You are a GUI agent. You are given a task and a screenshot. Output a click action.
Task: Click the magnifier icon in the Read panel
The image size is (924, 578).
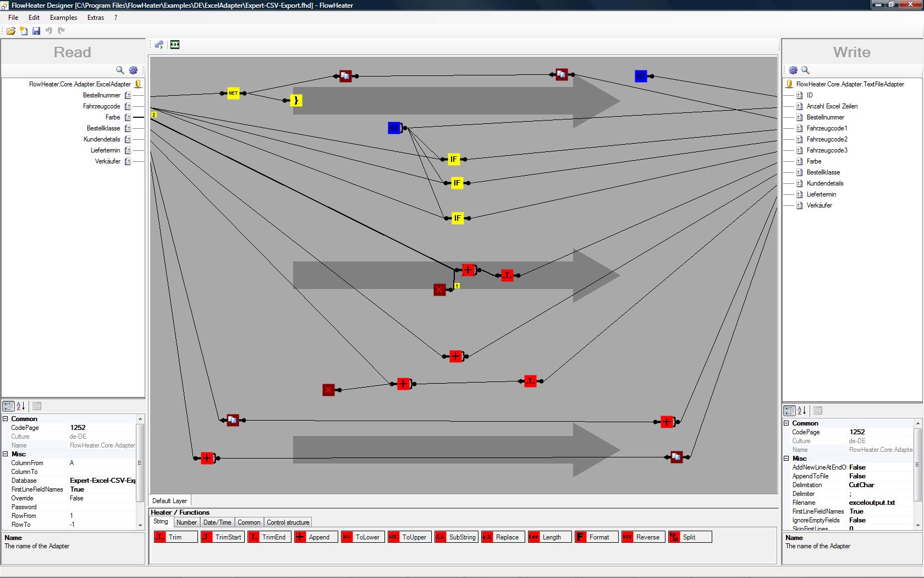coord(120,70)
